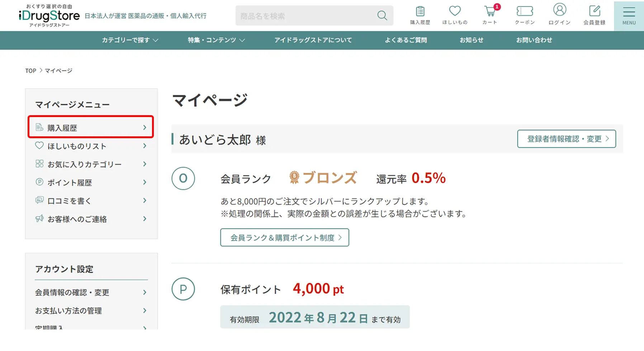Click the bronze medal rank icon
Image resolution: width=644 pixels, height=351 pixels.
[x=294, y=178]
